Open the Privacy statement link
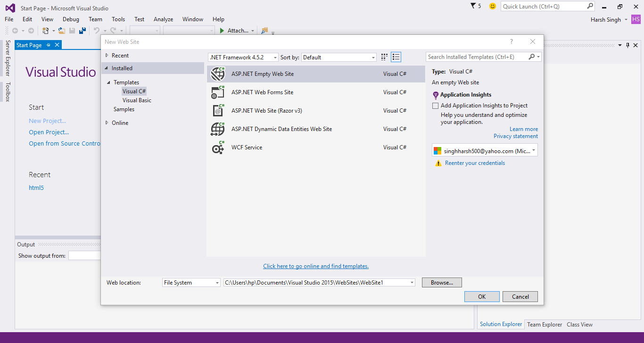 516,136
